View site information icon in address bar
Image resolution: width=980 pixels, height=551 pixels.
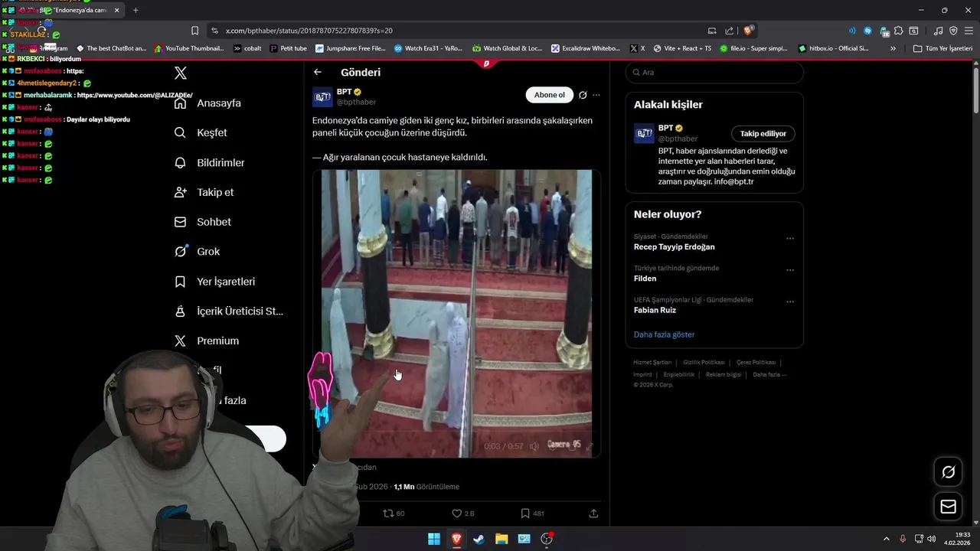tap(215, 31)
